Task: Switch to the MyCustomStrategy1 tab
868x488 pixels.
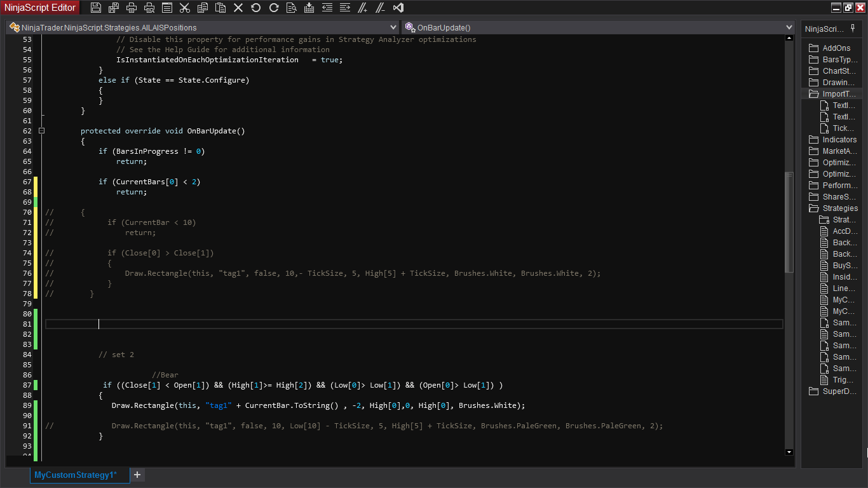Action: pos(76,475)
